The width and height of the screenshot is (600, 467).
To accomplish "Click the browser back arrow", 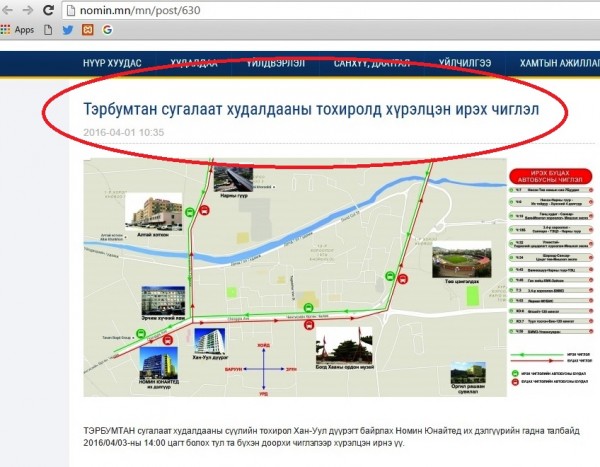I will pyautogui.click(x=8, y=10).
